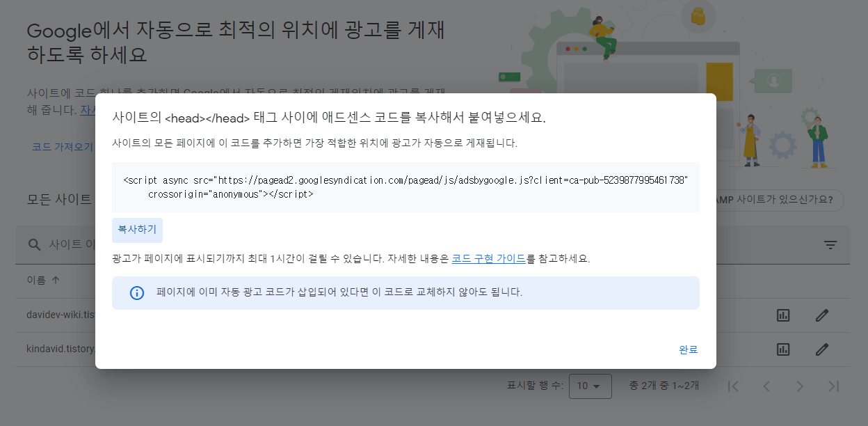Click the pagination text 총 2개 중 1~2개
The image size is (868, 426).
[664, 386]
